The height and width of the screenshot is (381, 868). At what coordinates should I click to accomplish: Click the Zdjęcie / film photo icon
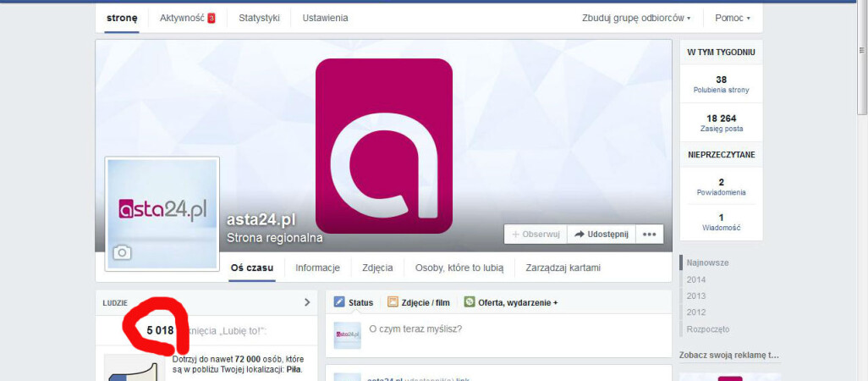[x=393, y=302]
